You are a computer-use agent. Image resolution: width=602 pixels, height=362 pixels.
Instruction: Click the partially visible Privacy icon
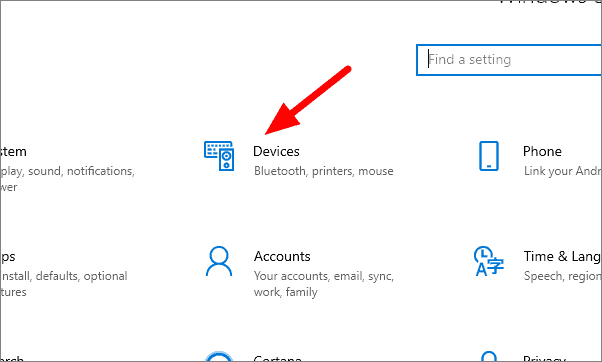489,356
